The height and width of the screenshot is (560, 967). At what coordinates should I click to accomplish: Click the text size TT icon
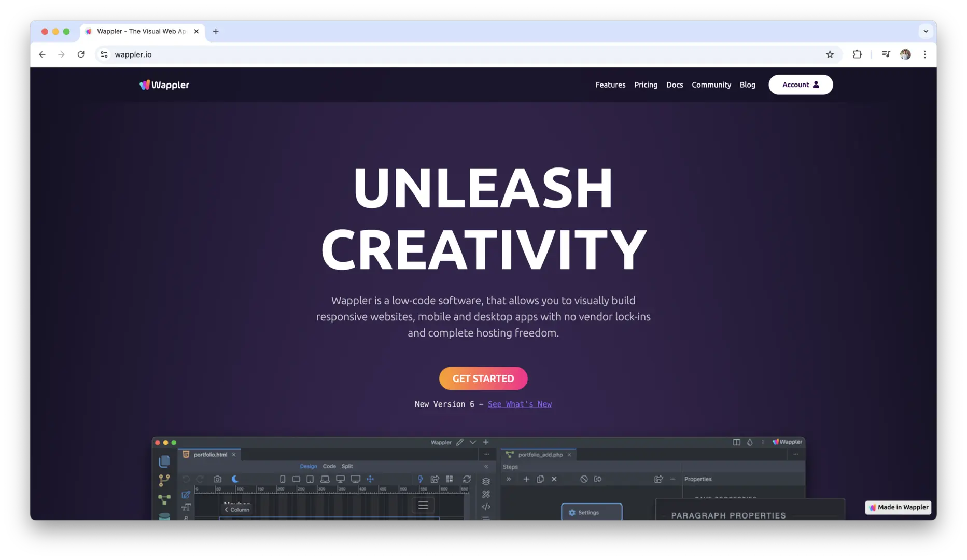pyautogui.click(x=186, y=507)
